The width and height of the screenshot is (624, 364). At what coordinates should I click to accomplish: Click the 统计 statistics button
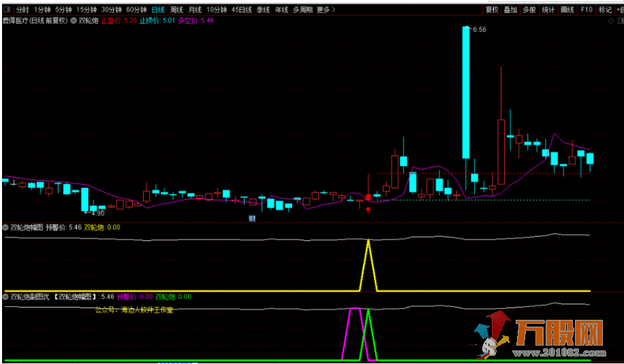click(x=548, y=10)
